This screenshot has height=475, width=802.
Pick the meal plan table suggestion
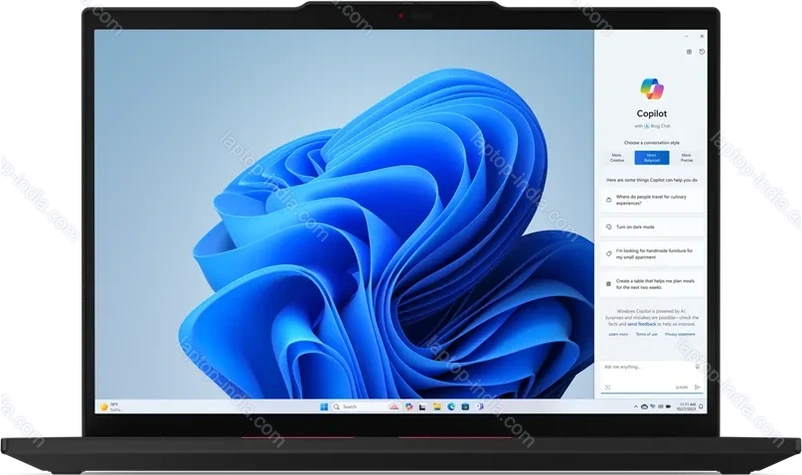651,285
